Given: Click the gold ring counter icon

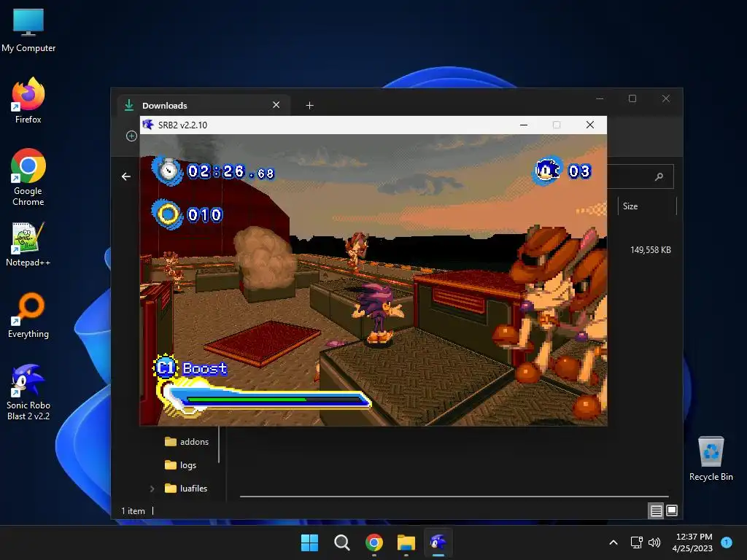Looking at the screenshot, I should coord(167,215).
